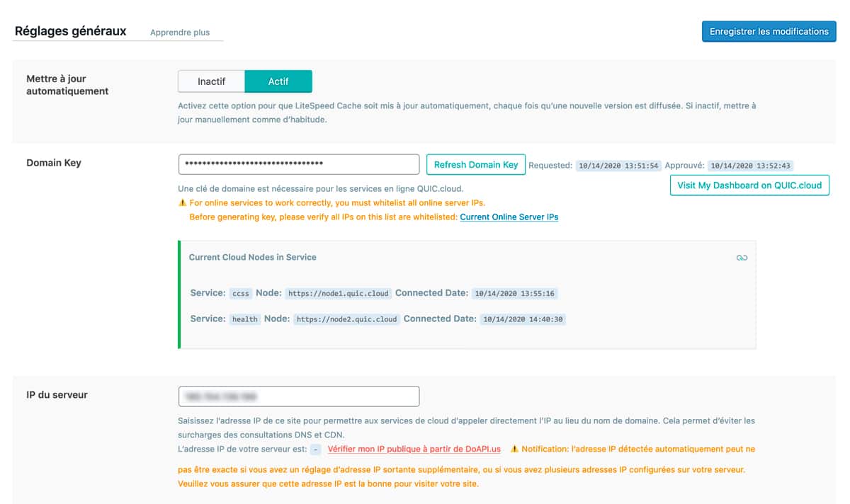This screenshot has height=504, width=850.
Task: Click the IP du serveur input field
Action: pos(297,396)
